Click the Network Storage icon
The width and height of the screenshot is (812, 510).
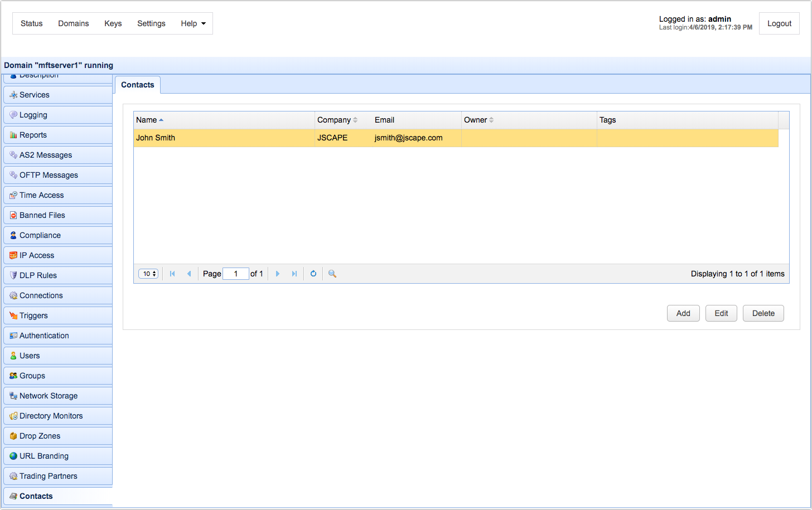point(13,396)
